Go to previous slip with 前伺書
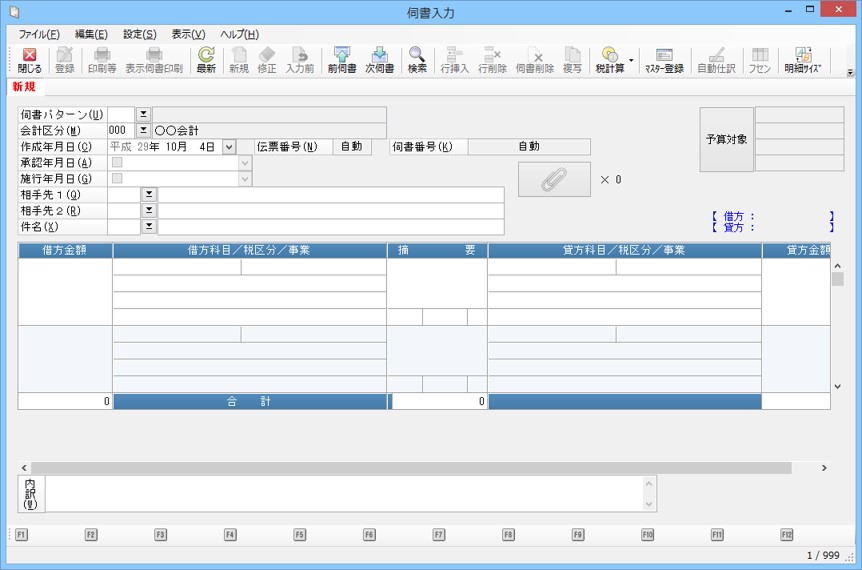Image resolution: width=862 pixels, height=570 pixels. 342,60
